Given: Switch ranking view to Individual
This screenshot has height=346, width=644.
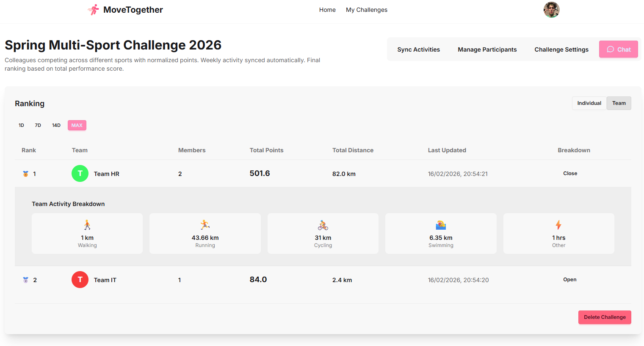Looking at the screenshot, I should (589, 103).
